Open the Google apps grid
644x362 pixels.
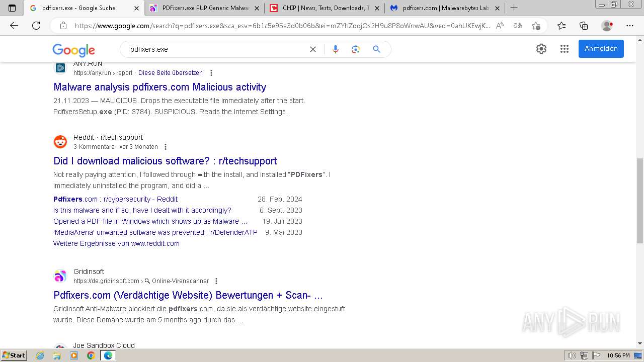(565, 49)
